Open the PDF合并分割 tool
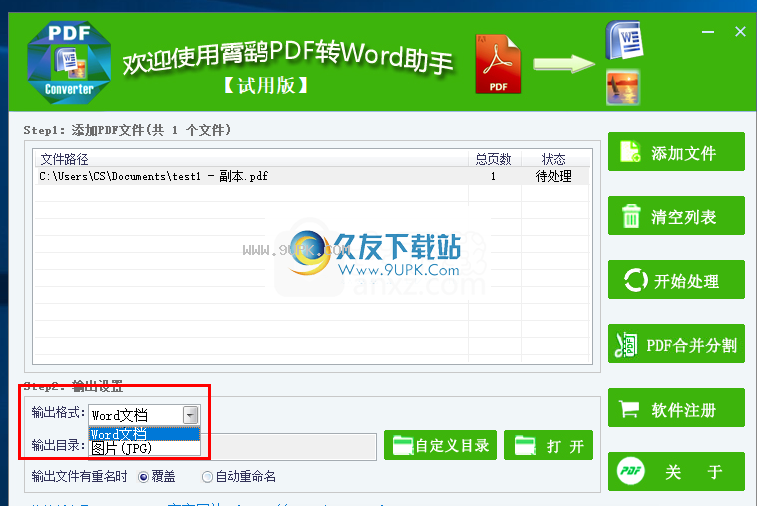757x506 pixels. [x=676, y=344]
